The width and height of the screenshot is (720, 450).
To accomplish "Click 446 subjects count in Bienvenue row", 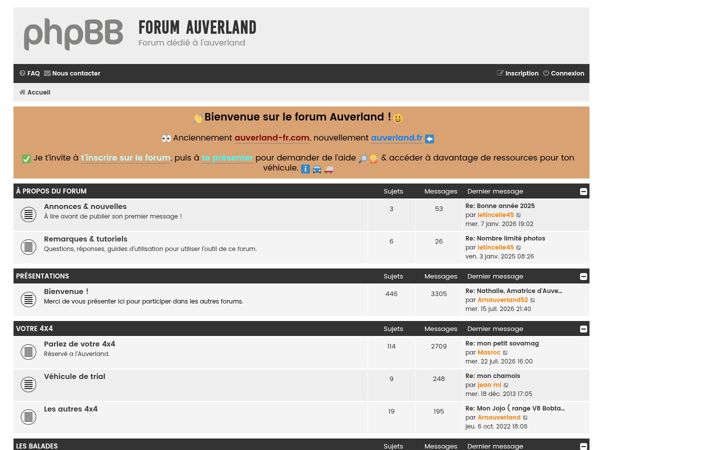I will (x=391, y=294).
